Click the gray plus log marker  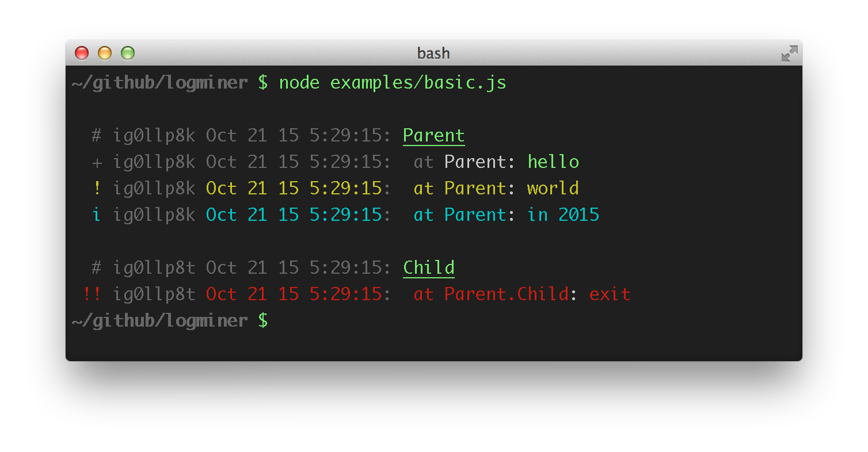point(97,163)
